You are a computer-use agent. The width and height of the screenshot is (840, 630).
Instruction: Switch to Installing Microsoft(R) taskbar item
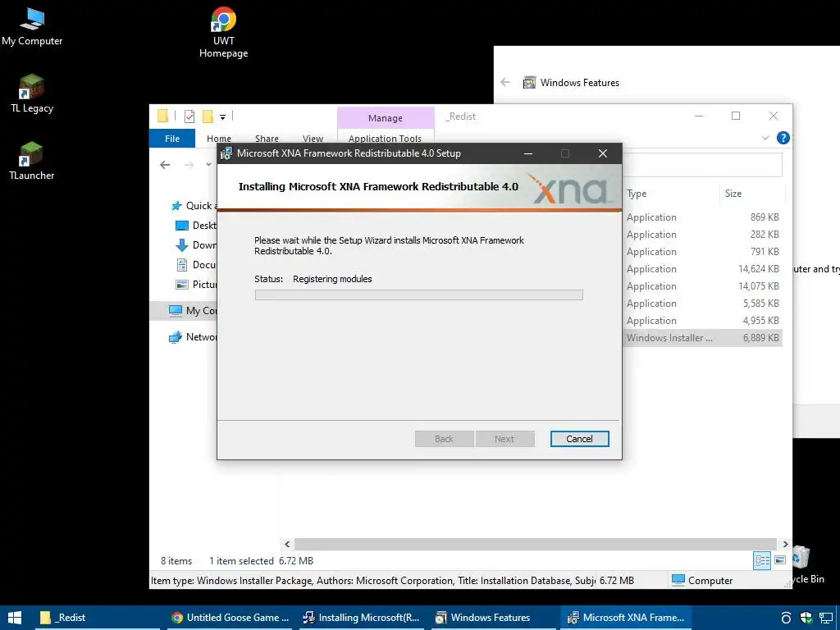(x=362, y=618)
